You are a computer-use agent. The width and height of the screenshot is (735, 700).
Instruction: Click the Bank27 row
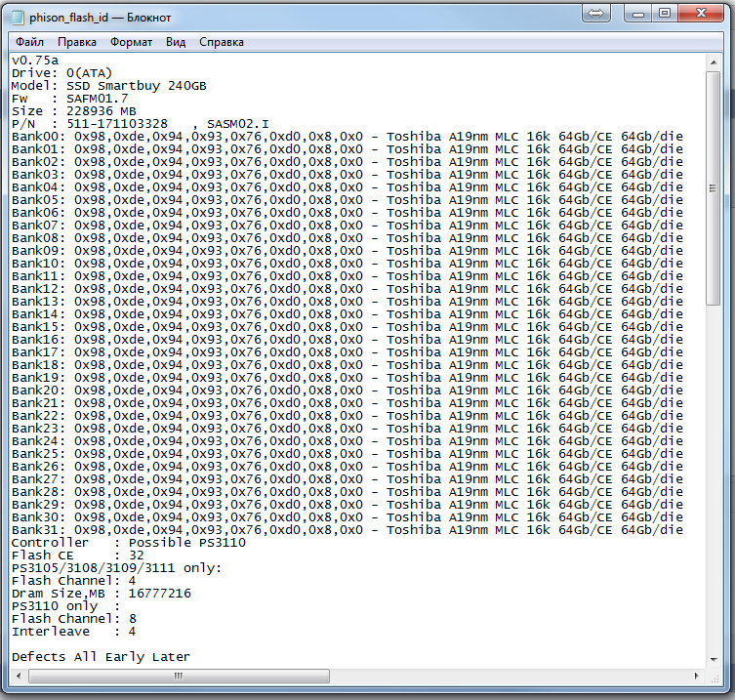pyautogui.click(x=347, y=478)
